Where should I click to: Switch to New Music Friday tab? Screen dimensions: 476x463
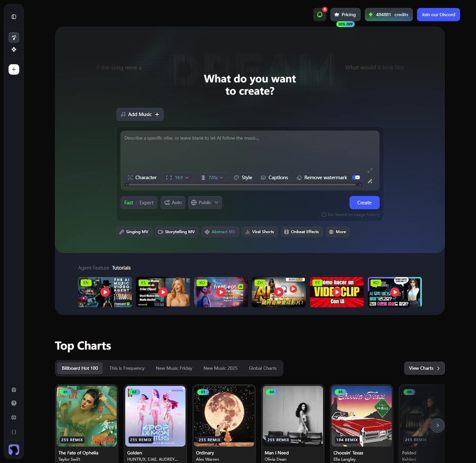tap(174, 368)
